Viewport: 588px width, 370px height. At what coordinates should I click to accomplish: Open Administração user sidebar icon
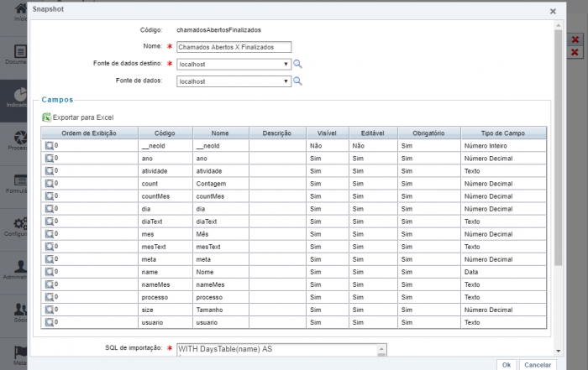[20, 266]
